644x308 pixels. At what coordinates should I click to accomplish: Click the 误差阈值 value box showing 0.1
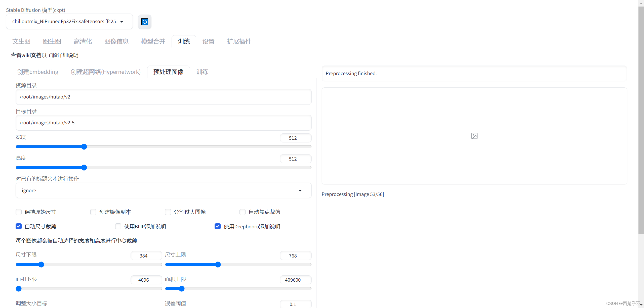[x=296, y=304]
